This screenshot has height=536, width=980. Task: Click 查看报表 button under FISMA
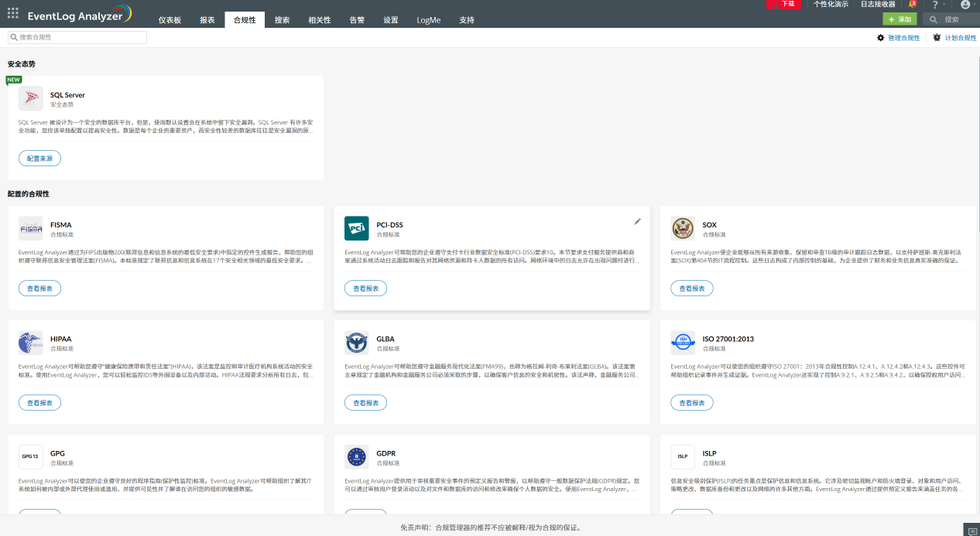tap(39, 288)
